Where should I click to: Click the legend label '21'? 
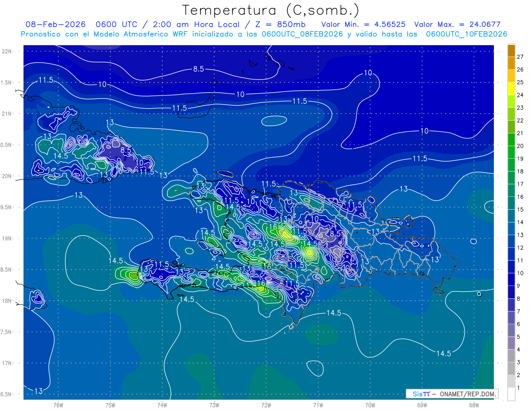[x=520, y=133]
